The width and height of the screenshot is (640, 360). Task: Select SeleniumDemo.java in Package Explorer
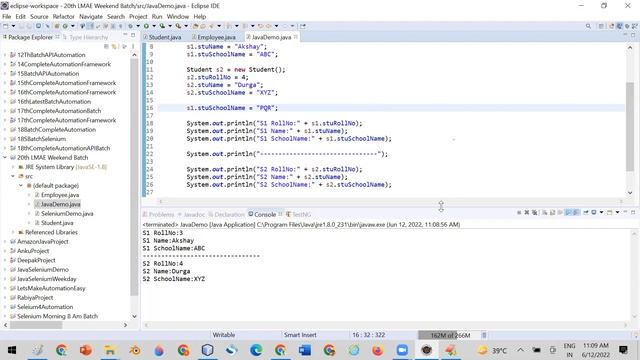[64, 213]
